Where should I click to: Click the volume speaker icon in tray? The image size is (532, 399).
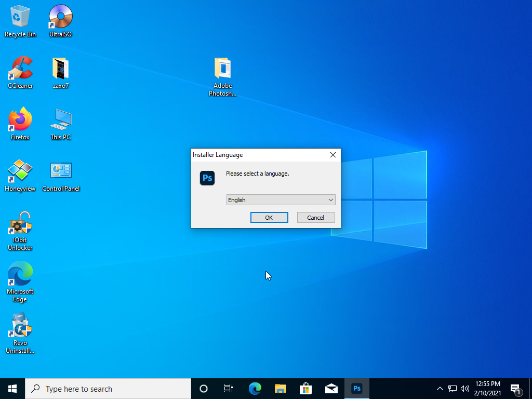pos(465,389)
